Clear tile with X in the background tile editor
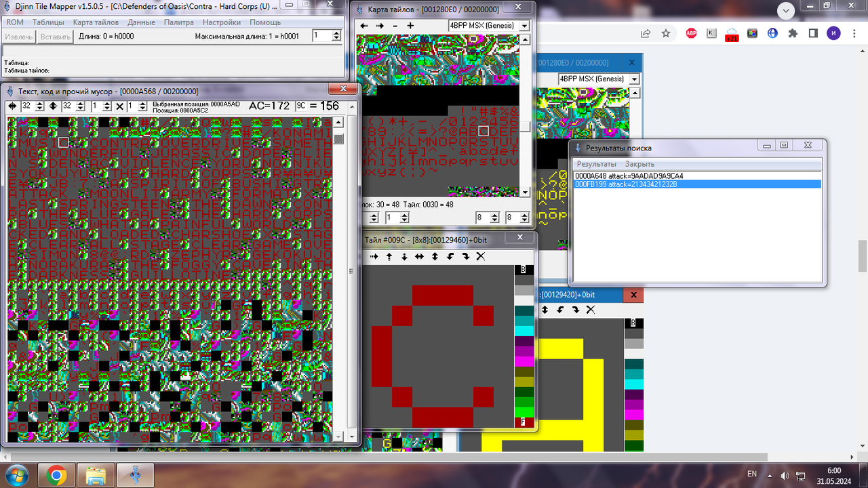Viewport: 868px width, 488px height. (591, 310)
